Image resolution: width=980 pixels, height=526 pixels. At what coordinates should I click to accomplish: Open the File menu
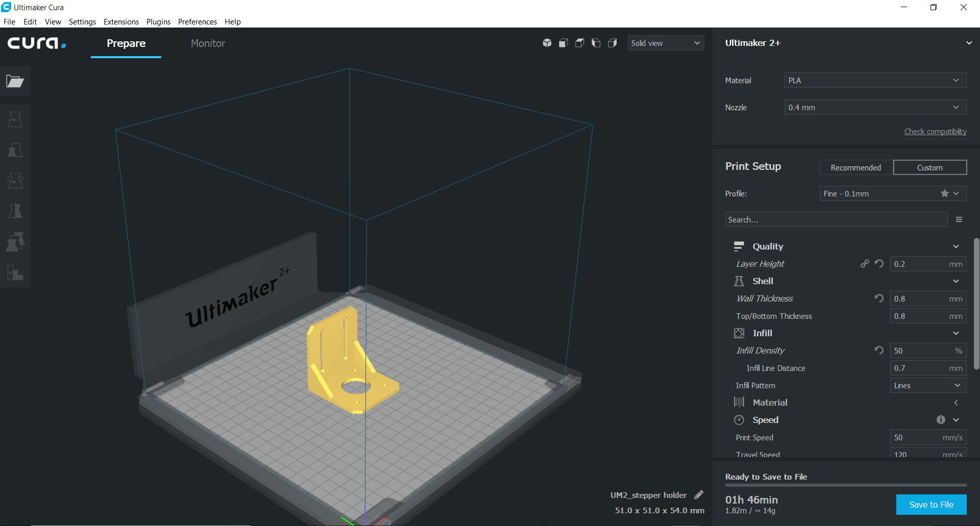9,21
